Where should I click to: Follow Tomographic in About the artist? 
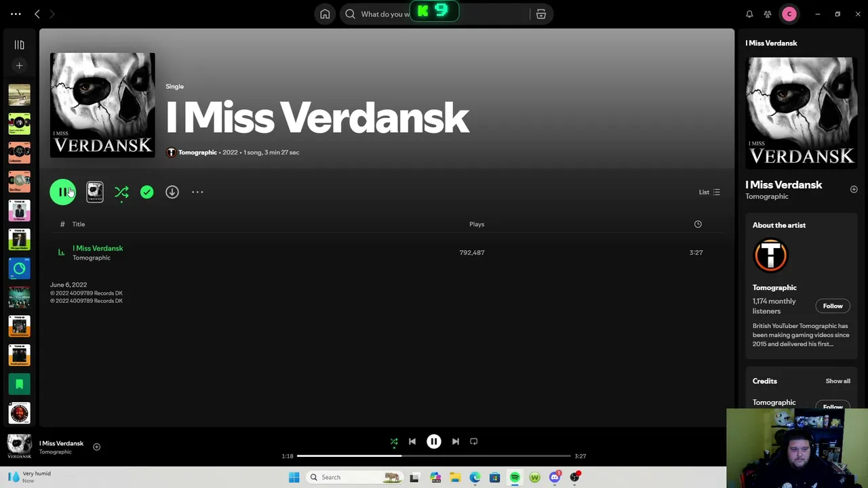[833, 306]
